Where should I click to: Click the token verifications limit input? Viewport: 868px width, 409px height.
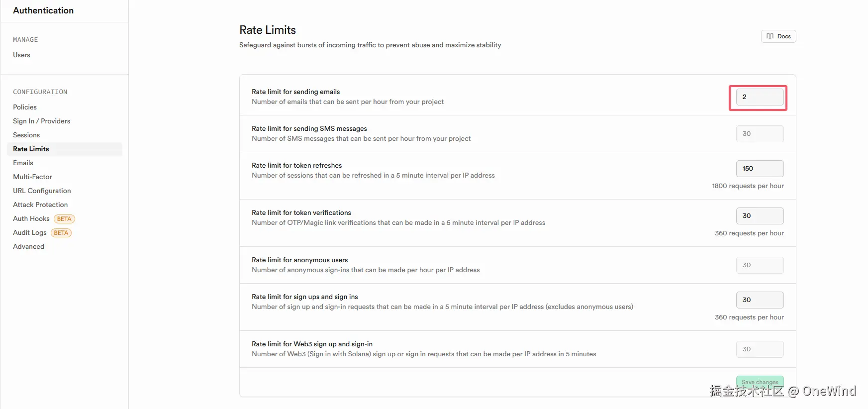pyautogui.click(x=760, y=216)
